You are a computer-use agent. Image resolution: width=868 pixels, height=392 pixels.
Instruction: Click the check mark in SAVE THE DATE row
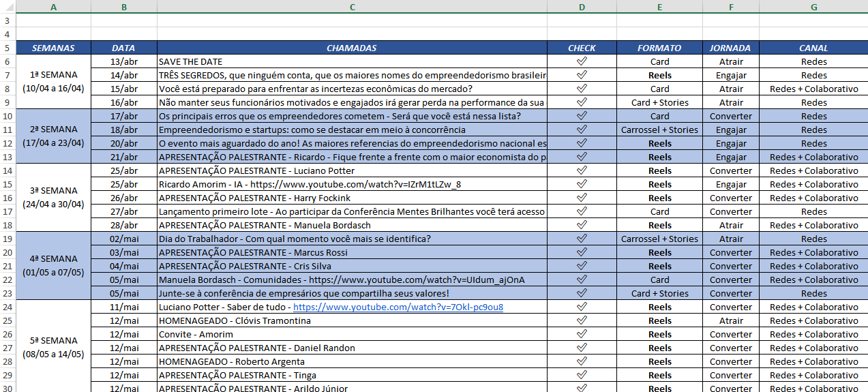point(582,61)
